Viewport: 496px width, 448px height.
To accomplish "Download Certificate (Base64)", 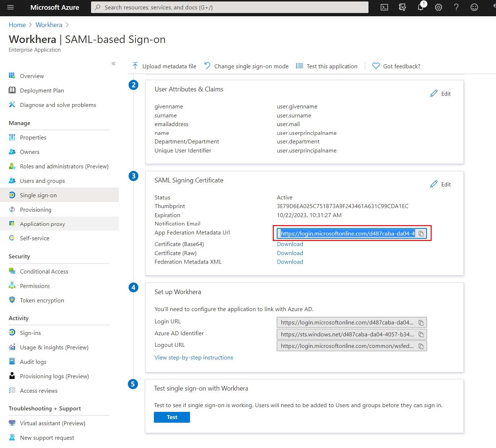I will (290, 244).
